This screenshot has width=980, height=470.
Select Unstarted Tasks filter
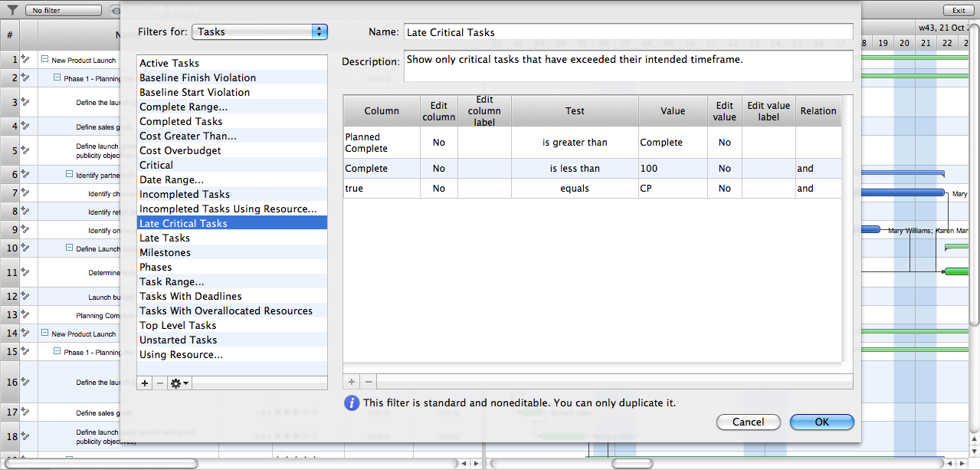pos(232,340)
